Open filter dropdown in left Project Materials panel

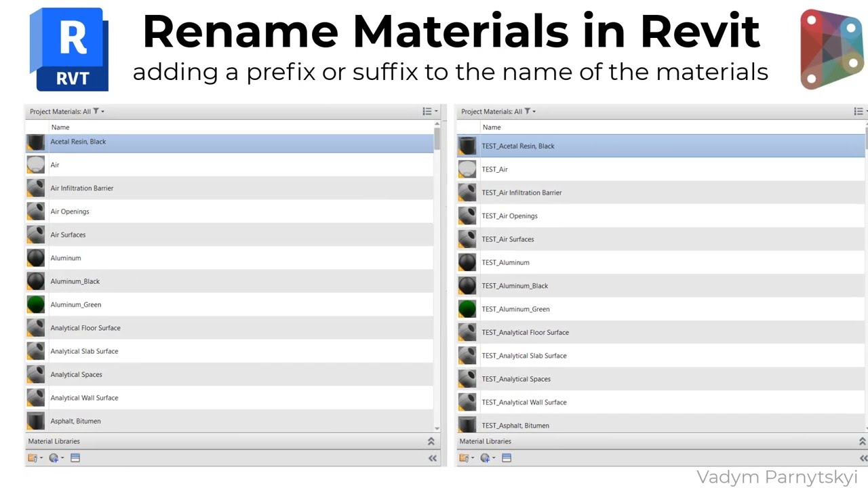[x=98, y=111]
